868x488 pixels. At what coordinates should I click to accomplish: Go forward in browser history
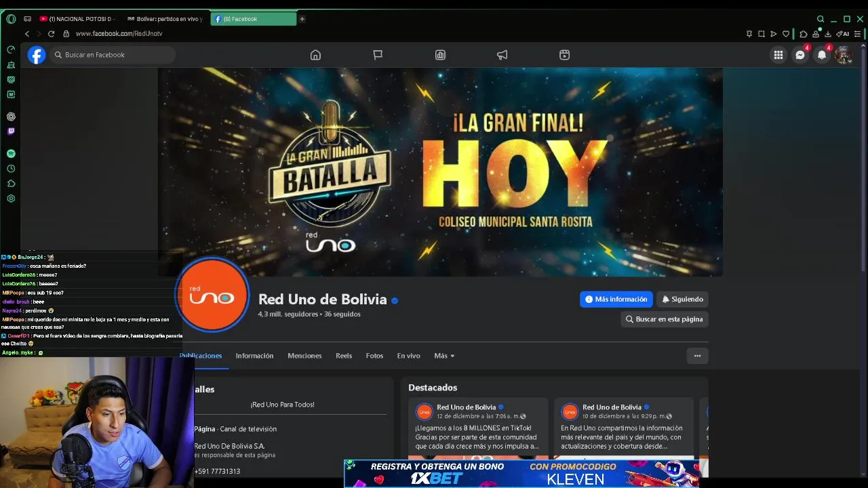pos(39,34)
